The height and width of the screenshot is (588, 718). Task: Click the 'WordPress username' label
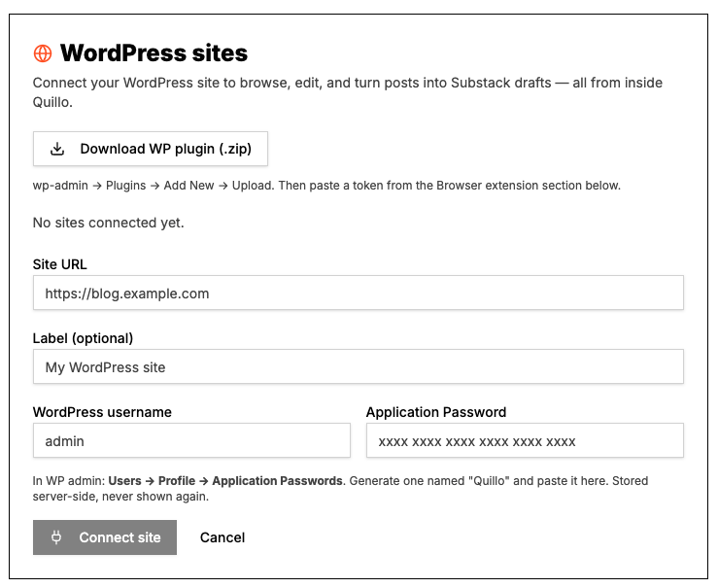[102, 412]
